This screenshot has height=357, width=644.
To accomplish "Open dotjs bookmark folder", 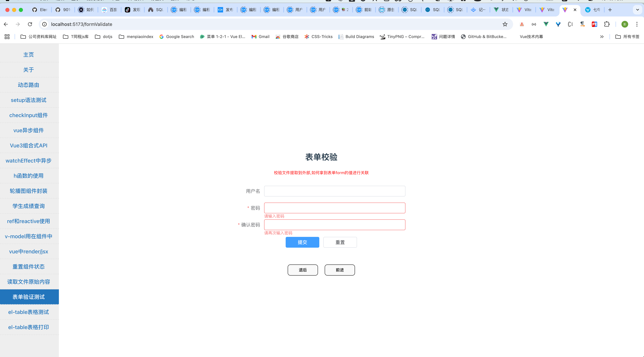I will (x=103, y=37).
